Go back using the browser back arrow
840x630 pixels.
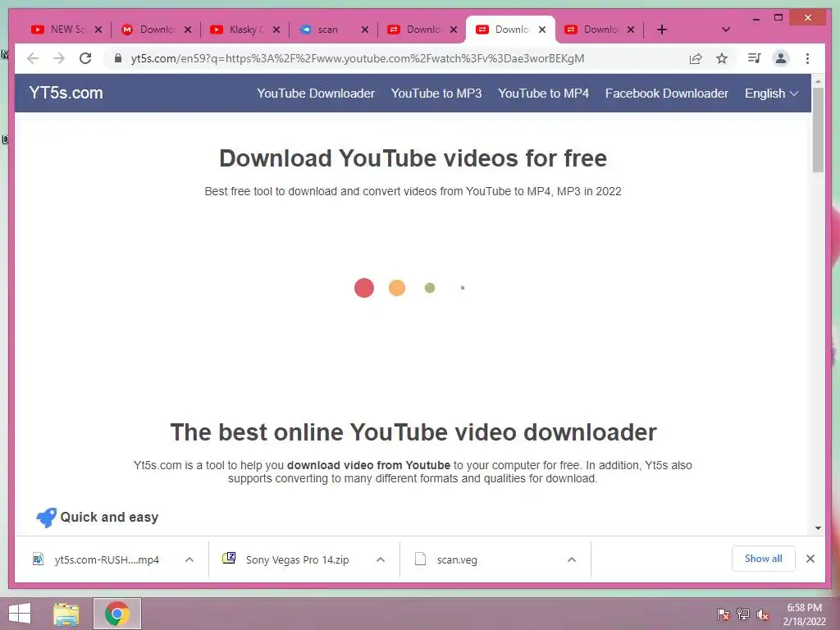[x=33, y=58]
